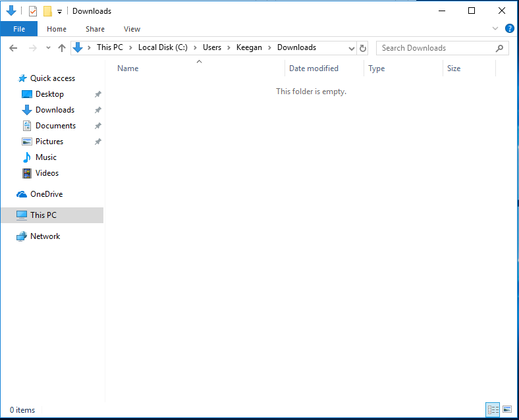Click the New Folder quick access toolbar icon
The image size is (519, 420).
(x=47, y=11)
